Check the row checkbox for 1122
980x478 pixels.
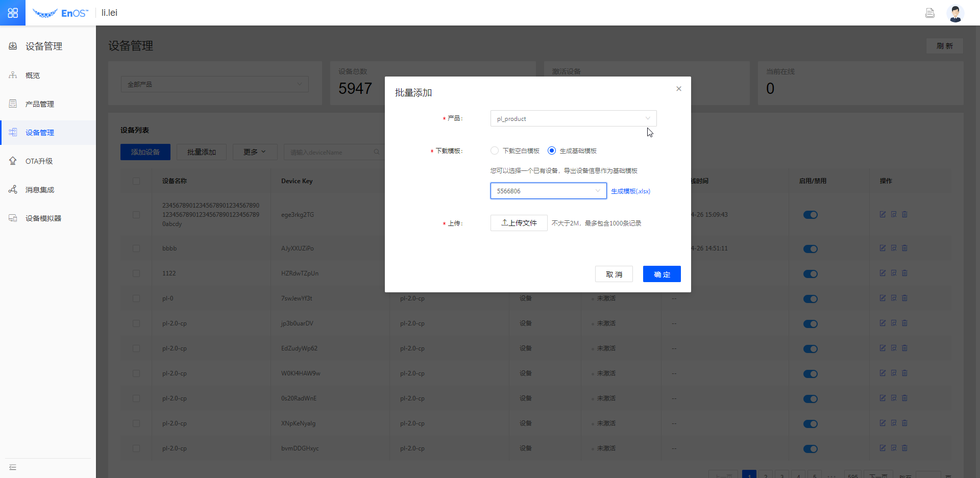point(136,273)
